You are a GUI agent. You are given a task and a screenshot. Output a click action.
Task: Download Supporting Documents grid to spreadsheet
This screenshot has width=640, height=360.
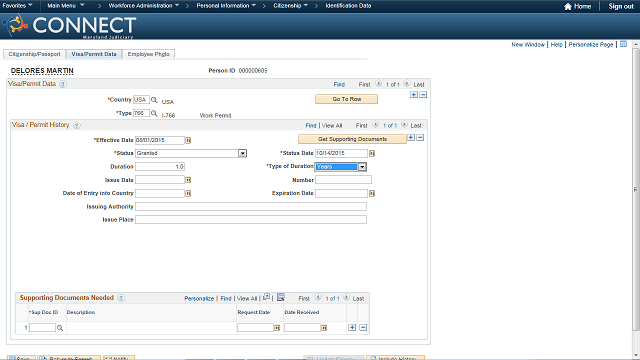(x=281, y=298)
